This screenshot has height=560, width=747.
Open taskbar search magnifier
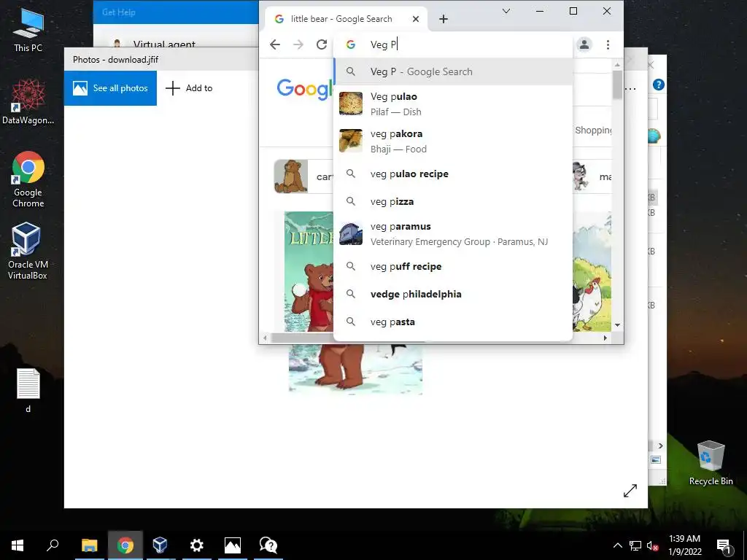coord(53,545)
